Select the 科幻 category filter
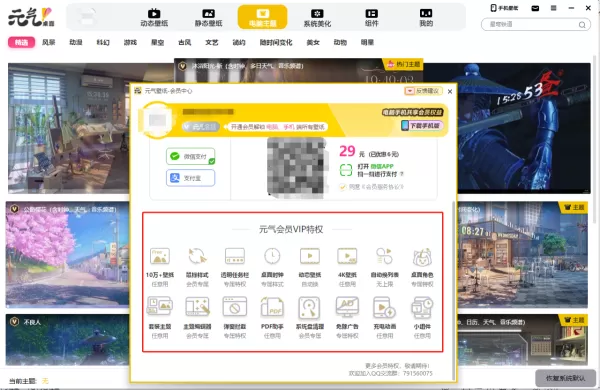 click(x=103, y=42)
